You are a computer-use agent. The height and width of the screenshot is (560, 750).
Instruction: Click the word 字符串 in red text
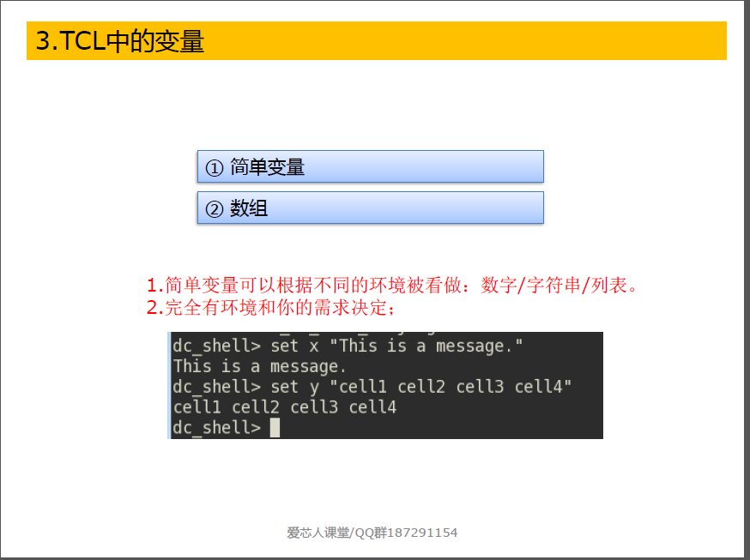point(553,285)
